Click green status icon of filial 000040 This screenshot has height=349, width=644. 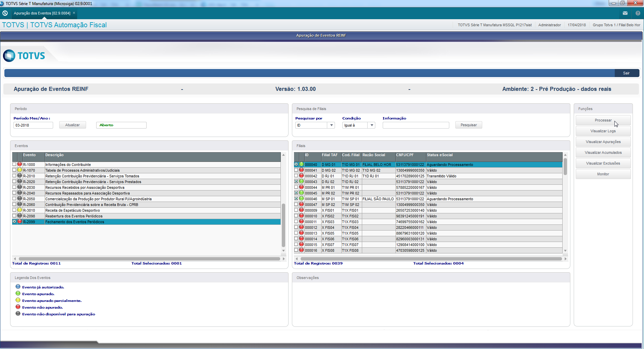tap(302, 164)
